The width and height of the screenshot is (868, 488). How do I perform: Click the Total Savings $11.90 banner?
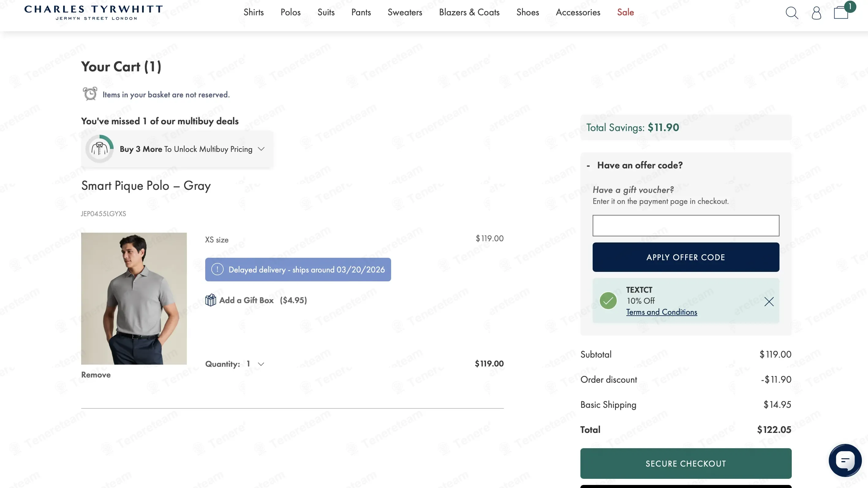686,127
